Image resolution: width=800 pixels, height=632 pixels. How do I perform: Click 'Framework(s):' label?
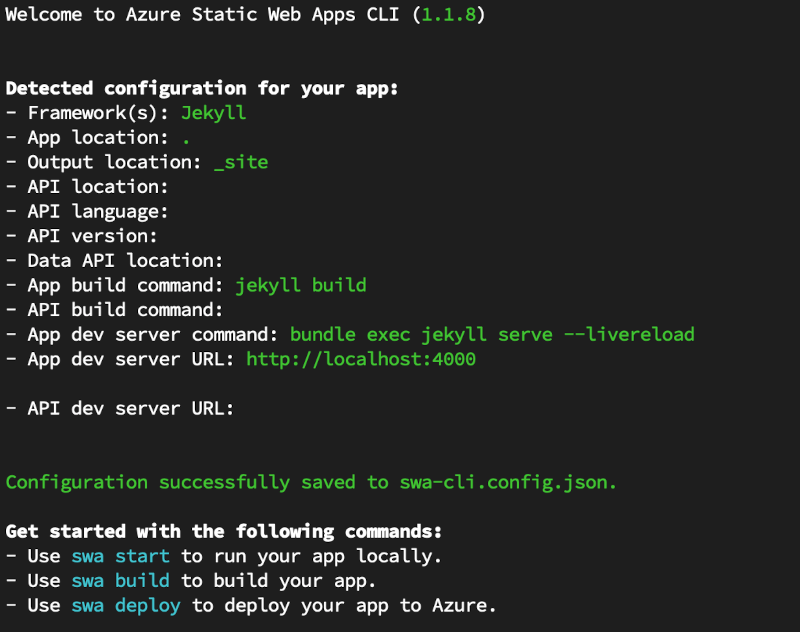pyautogui.click(x=98, y=113)
